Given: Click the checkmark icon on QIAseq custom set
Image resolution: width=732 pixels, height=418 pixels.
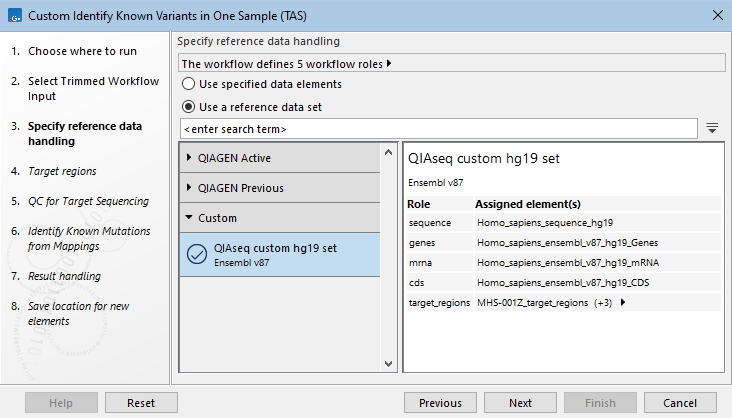Looking at the screenshot, I should tap(197, 255).
